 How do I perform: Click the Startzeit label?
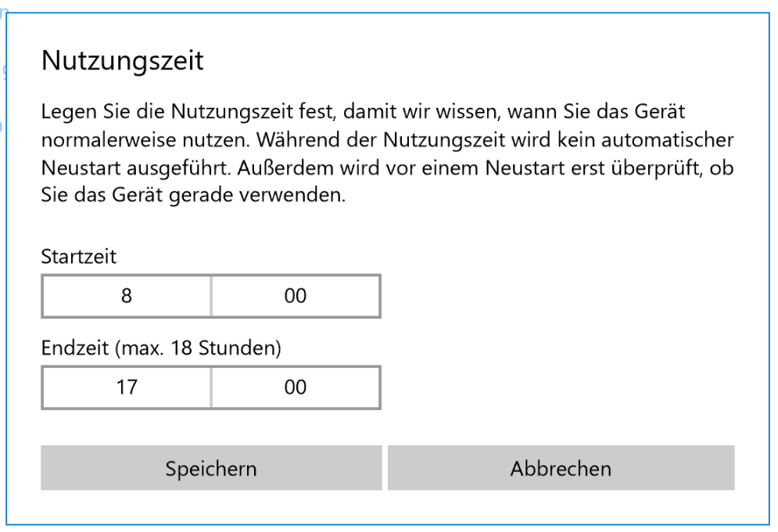pyautogui.click(x=78, y=257)
